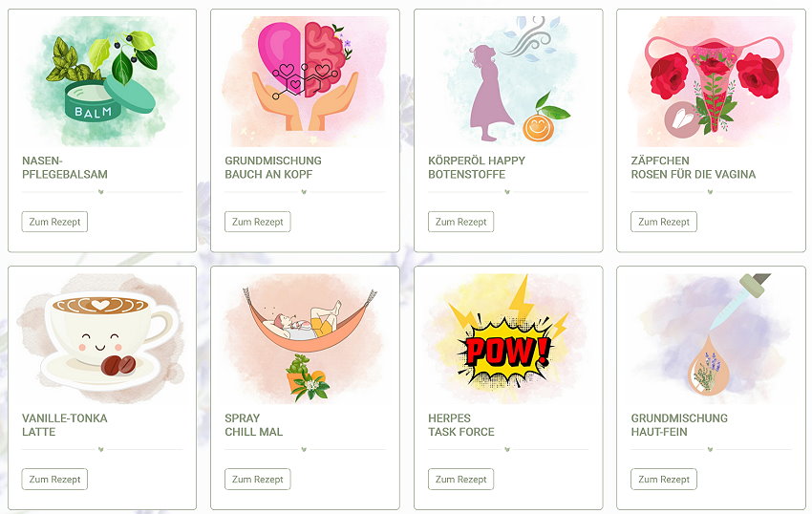
Task: Open recipe for Körperöl Happy Botenstoffe
Action: pyautogui.click(x=460, y=222)
